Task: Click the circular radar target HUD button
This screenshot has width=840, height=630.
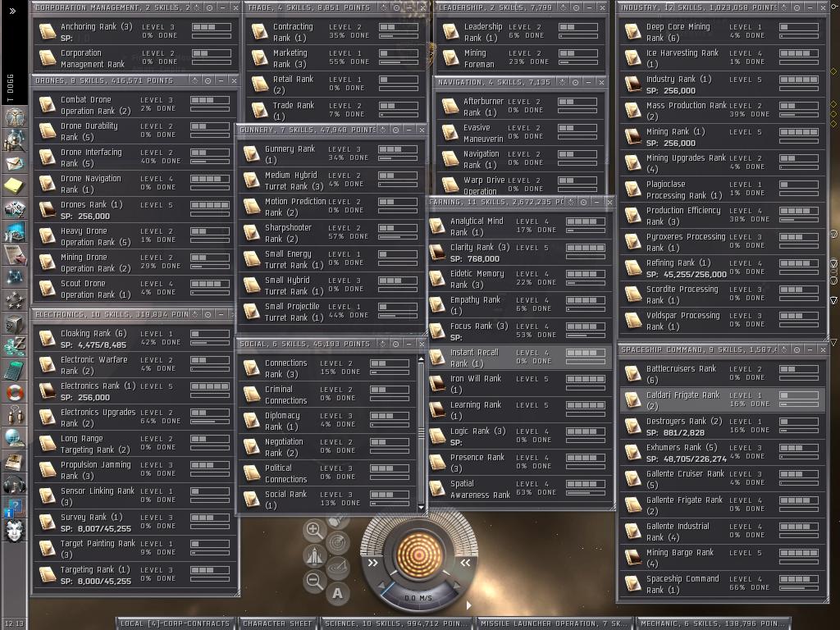Action: click(x=338, y=543)
